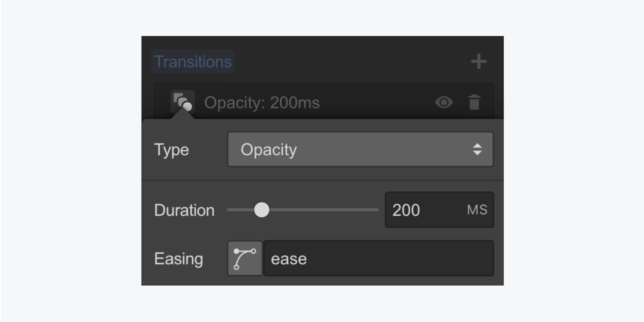This screenshot has width=644, height=322.
Task: Click the up-down arrows on Type dropdown
Action: coord(477,150)
